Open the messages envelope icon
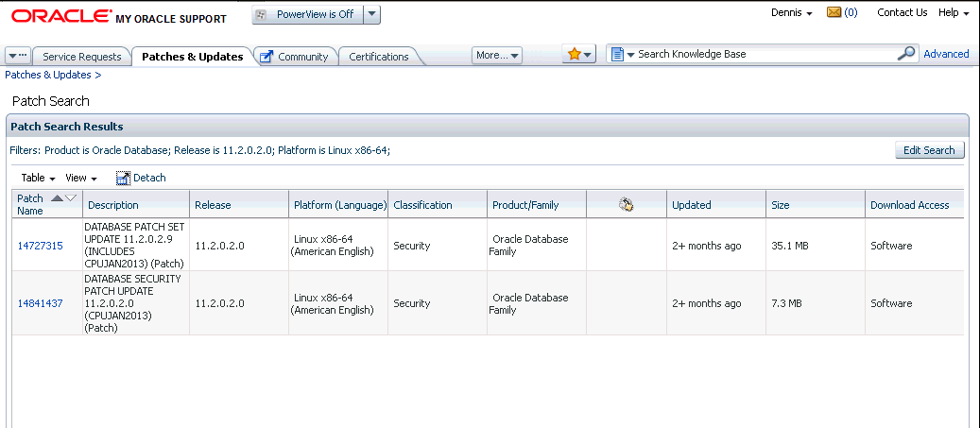Screen dimensions: 980x428 [834, 13]
